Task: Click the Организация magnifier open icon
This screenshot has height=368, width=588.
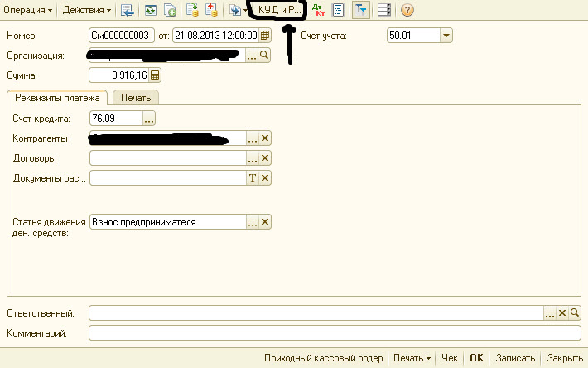Action: [264, 56]
